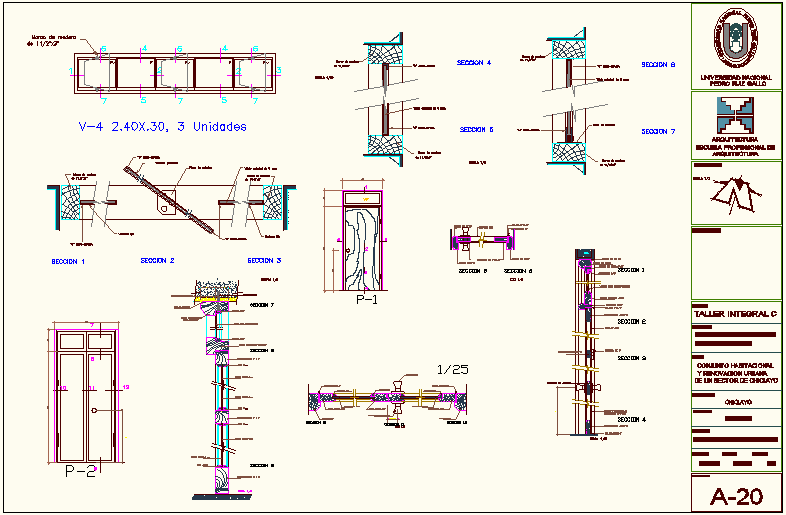The height and width of the screenshot is (515, 786).
Task: Click the SECCION 6 label at top right
Action: [x=658, y=64]
